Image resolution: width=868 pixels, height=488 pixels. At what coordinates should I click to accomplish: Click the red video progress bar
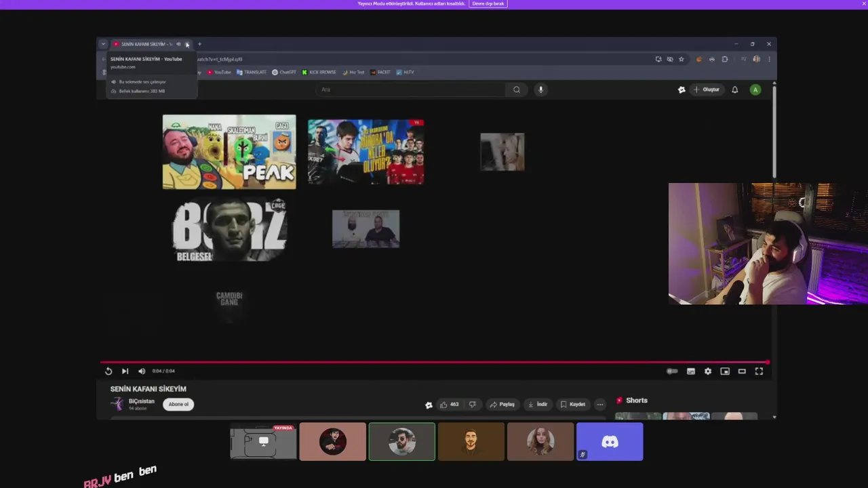coord(435,363)
